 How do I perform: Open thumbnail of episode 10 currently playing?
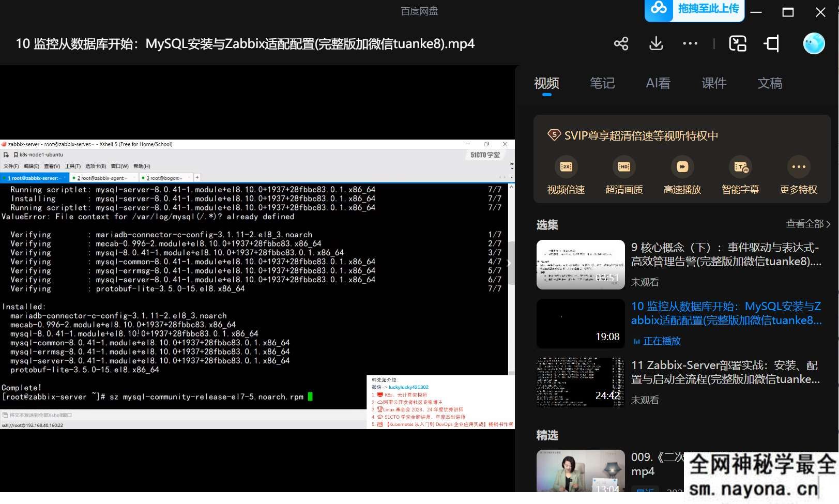pos(581,324)
